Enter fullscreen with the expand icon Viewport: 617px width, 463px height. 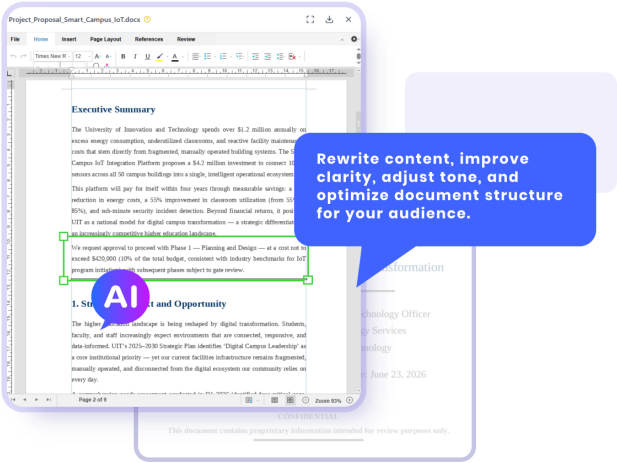coord(310,19)
